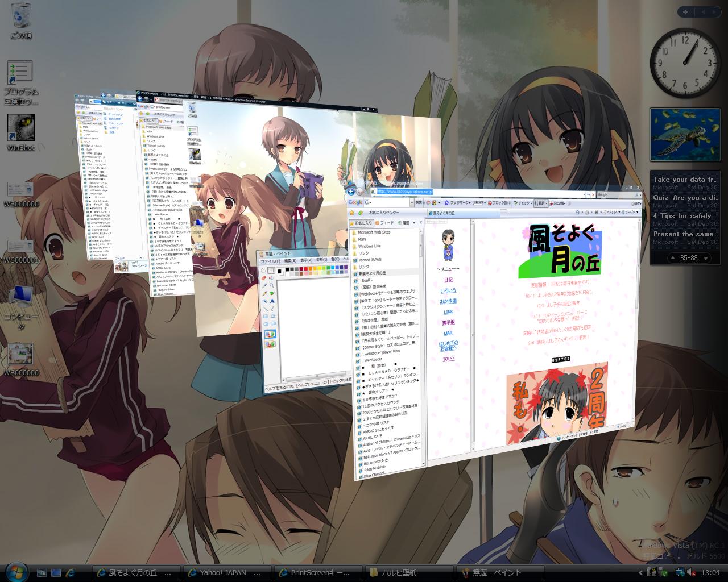Choose the Airbrush tool in Paint
The width and height of the screenshot is (728, 582).
pos(265,301)
